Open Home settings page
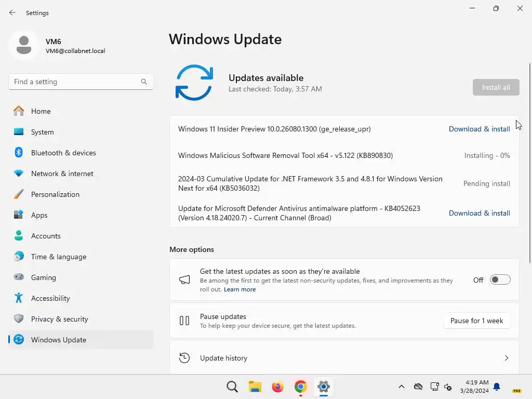 click(x=81, y=111)
